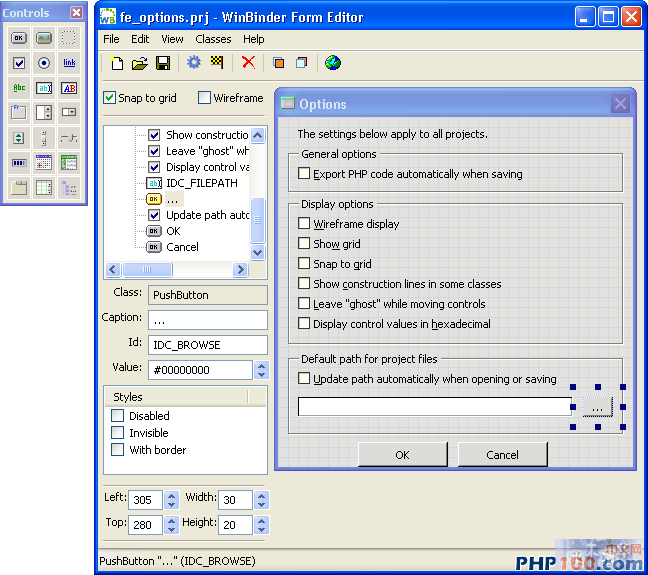Image resolution: width=648 pixels, height=575 pixels.
Task: Check Display control values in hexadecimal
Action: (304, 323)
